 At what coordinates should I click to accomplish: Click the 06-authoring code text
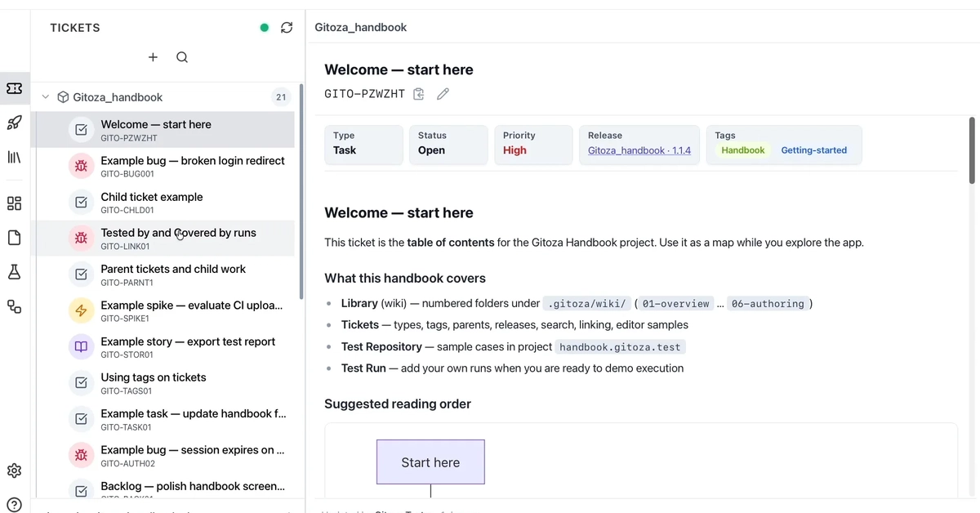tap(766, 304)
